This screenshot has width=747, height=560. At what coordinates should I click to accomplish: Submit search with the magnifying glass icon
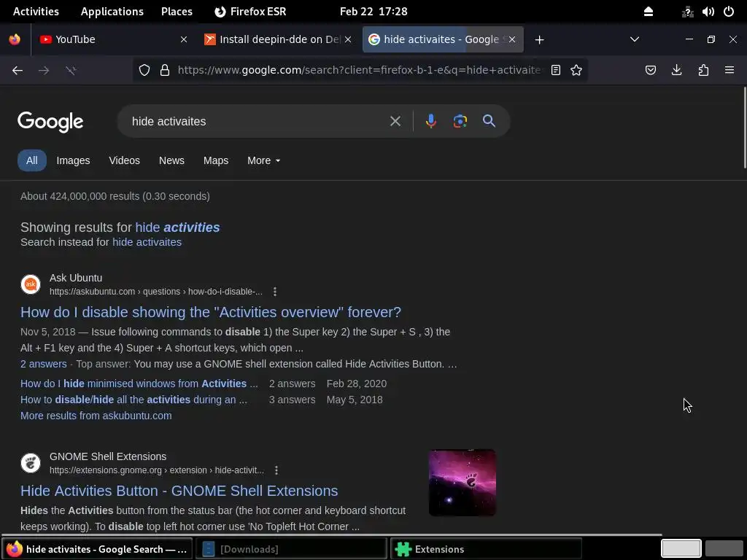(x=489, y=121)
